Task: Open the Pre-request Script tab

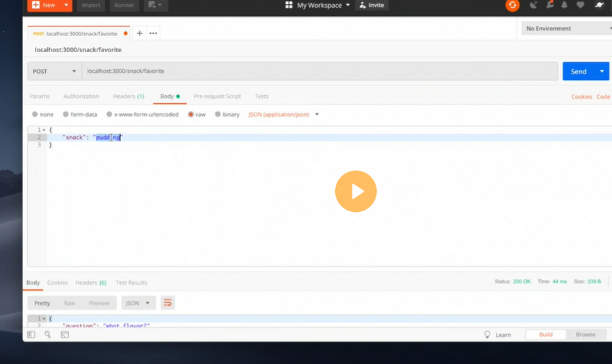Action: [x=217, y=97]
